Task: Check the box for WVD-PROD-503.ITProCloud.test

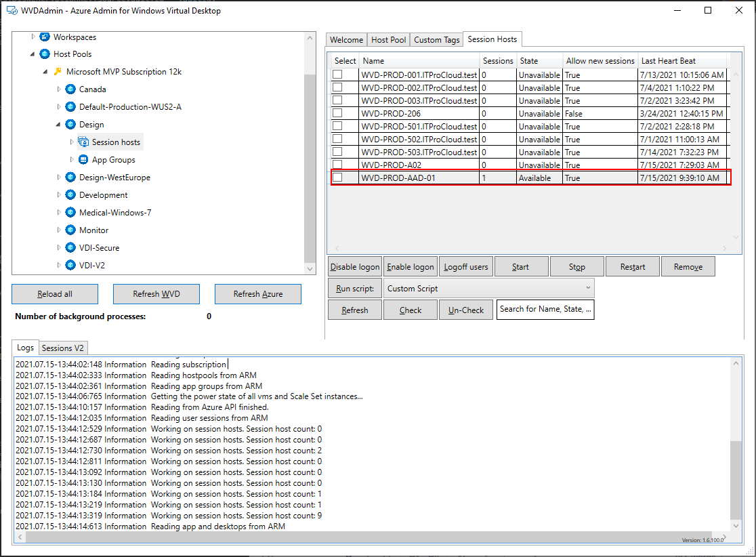Action: (x=337, y=151)
